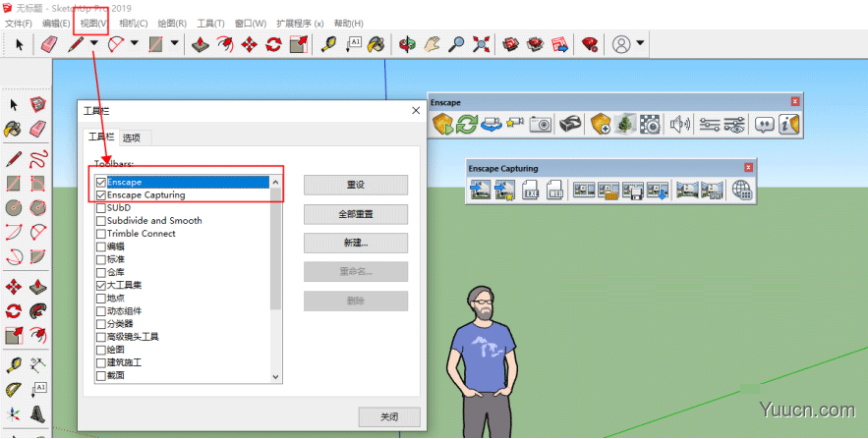Close the Enscape Capturing floating toolbar
868x439 pixels.
(x=748, y=168)
